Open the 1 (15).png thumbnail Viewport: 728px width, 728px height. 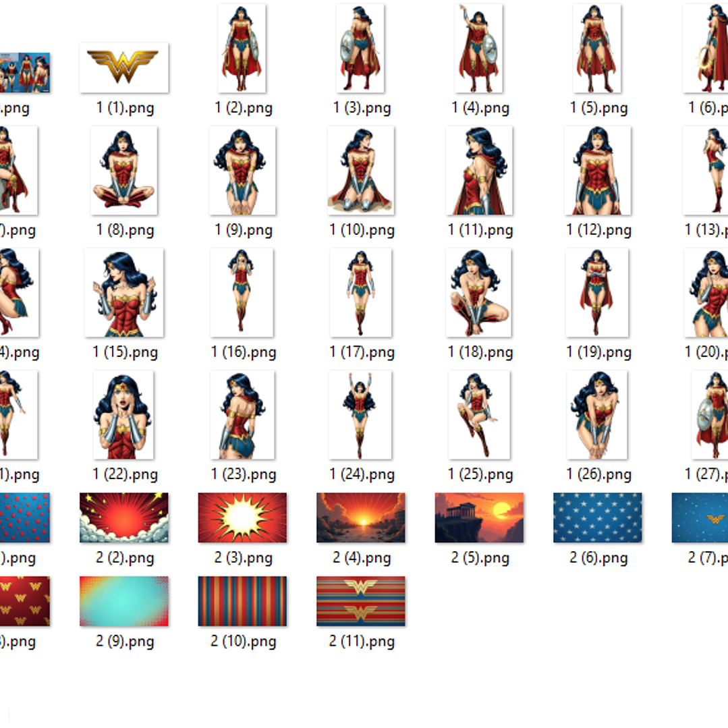[124, 292]
